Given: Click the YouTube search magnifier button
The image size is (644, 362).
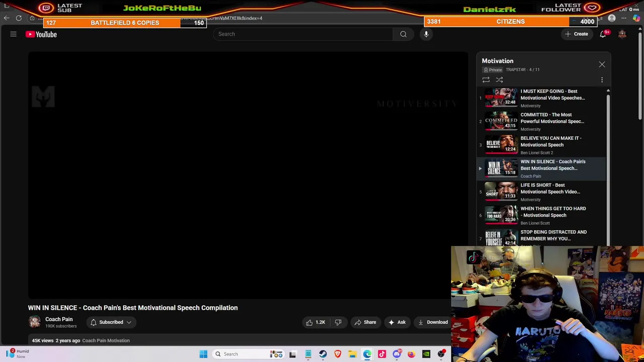Looking at the screenshot, I should [x=403, y=34].
